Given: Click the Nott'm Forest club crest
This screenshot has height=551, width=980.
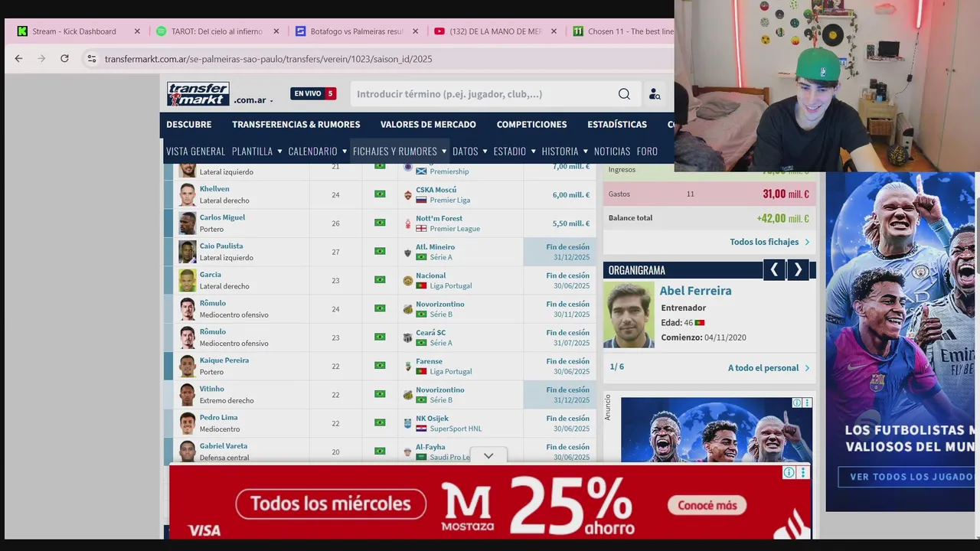Looking at the screenshot, I should (x=408, y=223).
